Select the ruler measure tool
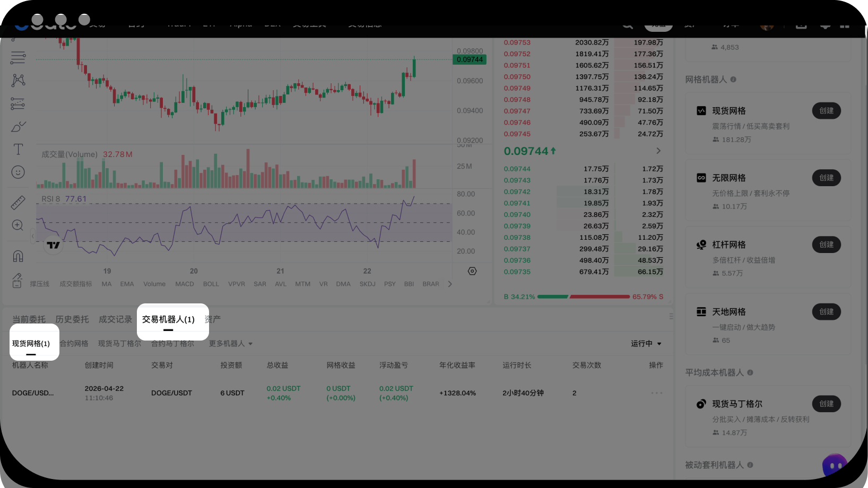The width and height of the screenshot is (868, 488). point(18,202)
